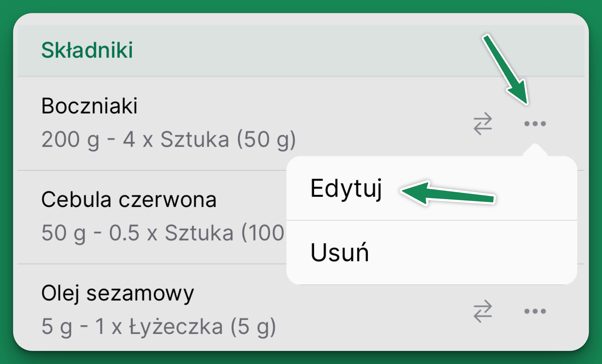
Task: Choose Edytuj from the popup menu
Action: pos(346,188)
